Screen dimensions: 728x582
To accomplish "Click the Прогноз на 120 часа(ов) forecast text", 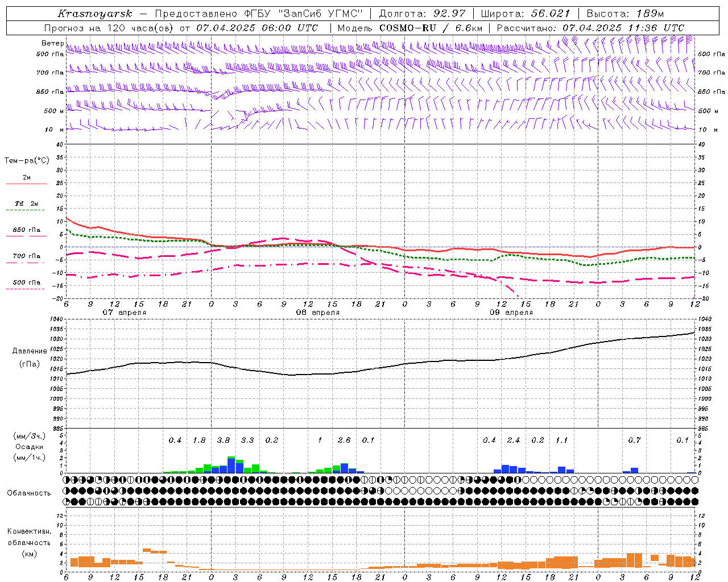I will 109,28.
